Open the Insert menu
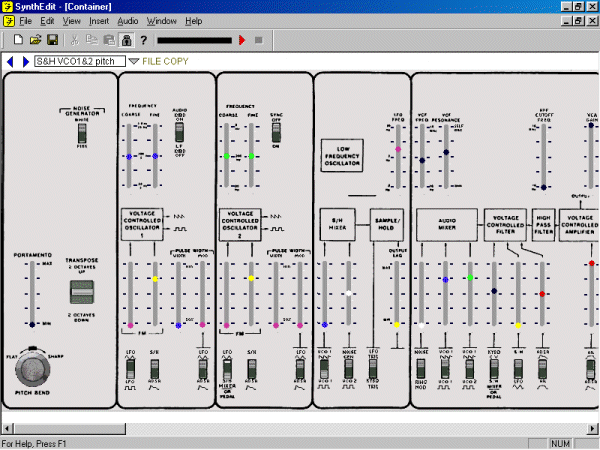Image resolution: width=600 pixels, height=450 pixels. pos(99,20)
